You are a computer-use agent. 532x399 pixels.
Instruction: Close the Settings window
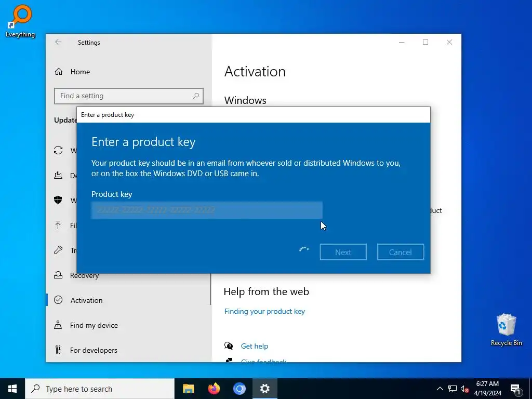coord(449,42)
